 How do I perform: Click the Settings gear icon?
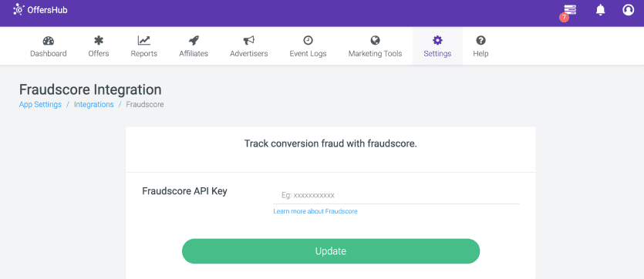click(437, 40)
